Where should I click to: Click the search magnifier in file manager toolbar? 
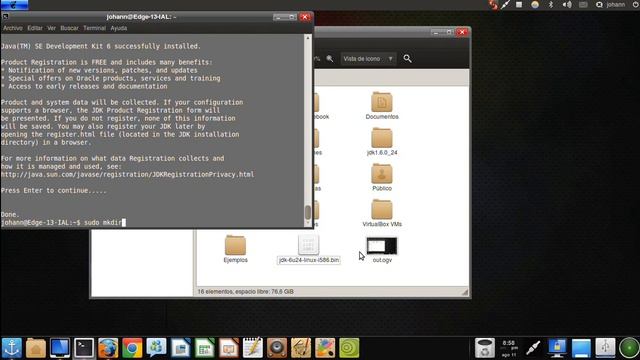[407, 59]
